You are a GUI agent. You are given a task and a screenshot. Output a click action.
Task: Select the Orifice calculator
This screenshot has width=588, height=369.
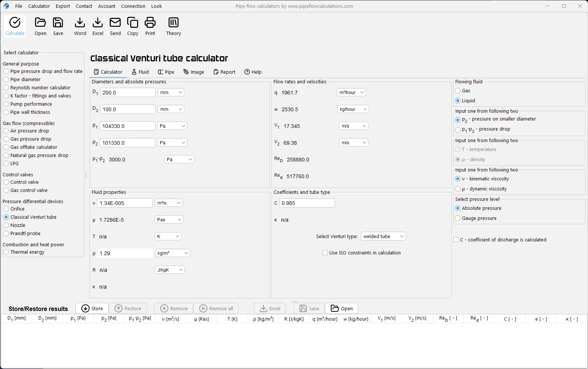pyautogui.click(x=14, y=209)
